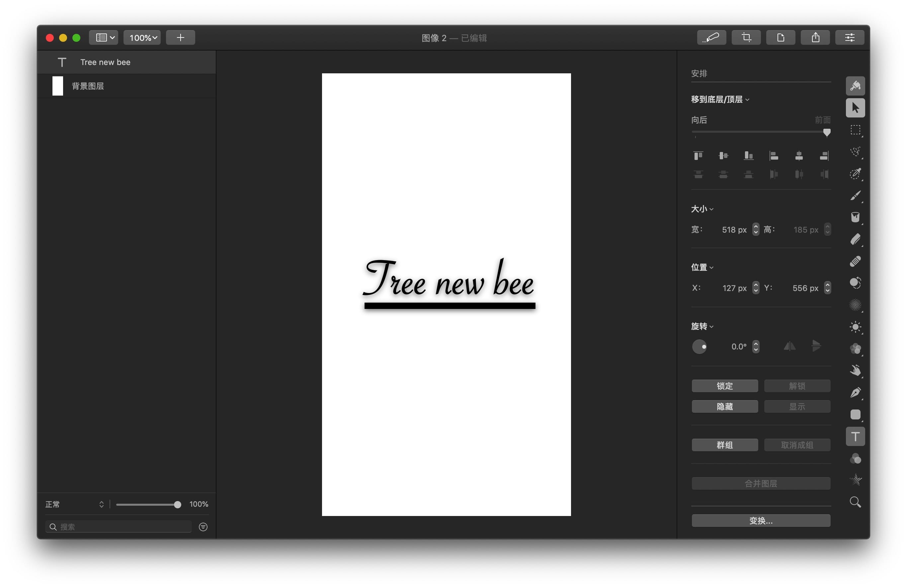This screenshot has height=588, width=907.
Task: Select the Shape tool icon
Action: [x=855, y=414]
